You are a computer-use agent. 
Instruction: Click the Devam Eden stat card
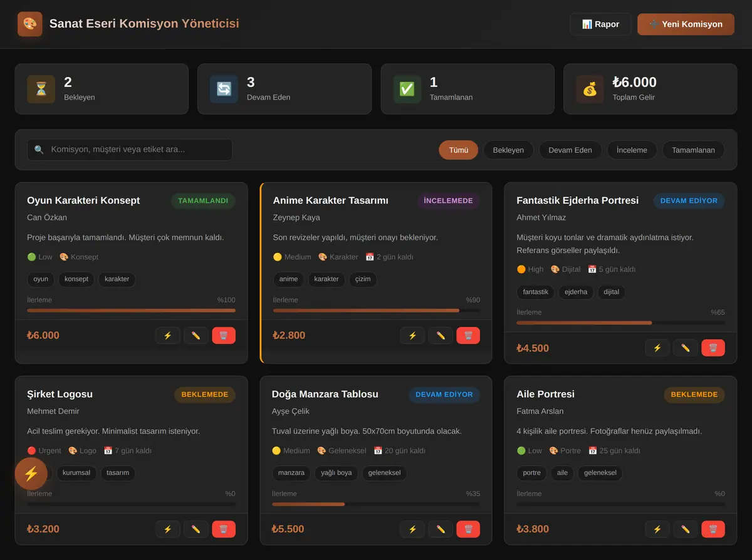pyautogui.click(x=285, y=89)
